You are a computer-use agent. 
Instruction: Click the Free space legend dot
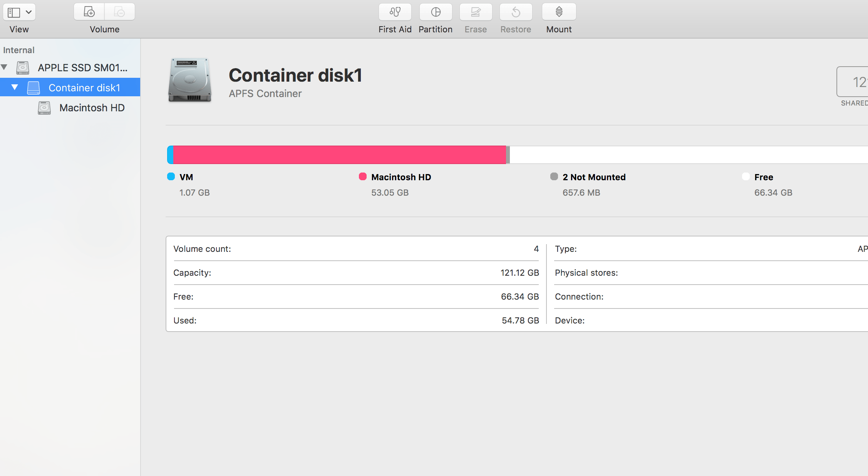[746, 177]
